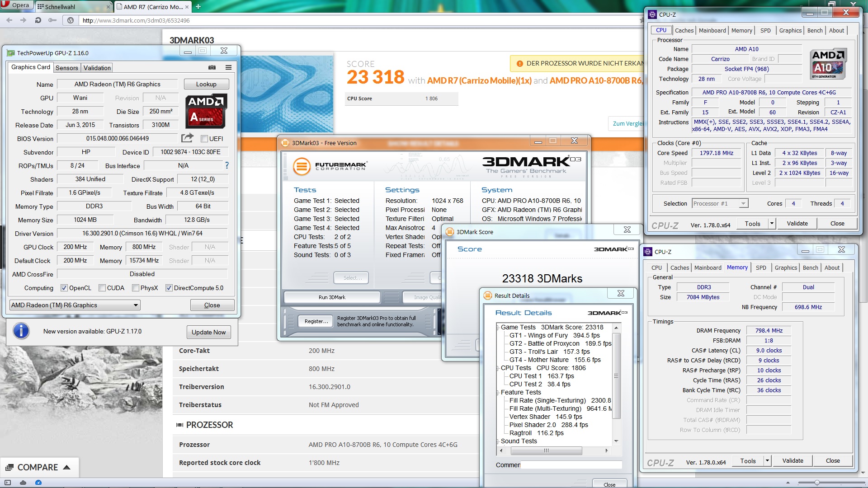Click the GPU-Z BIOS save/share arrow icon
This screenshot has width=868, height=488.
point(187,138)
